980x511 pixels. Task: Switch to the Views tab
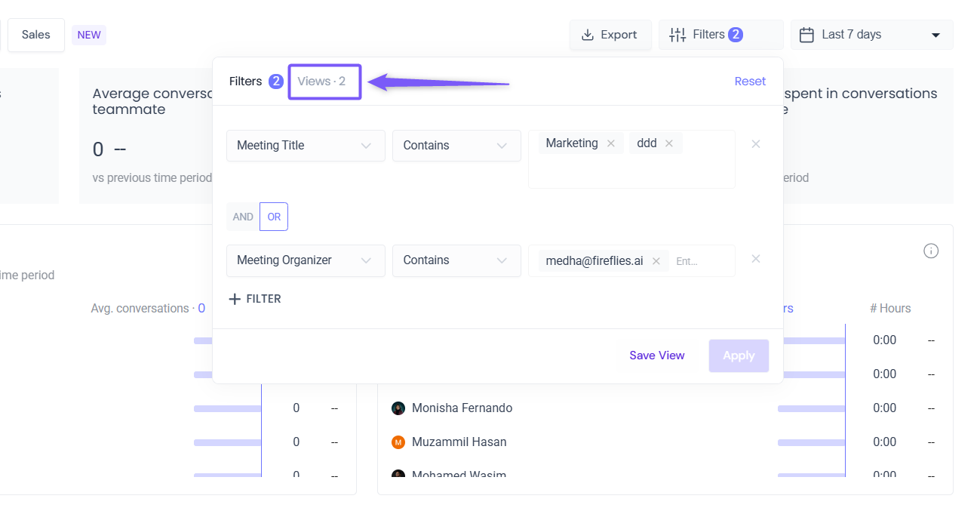click(x=322, y=82)
